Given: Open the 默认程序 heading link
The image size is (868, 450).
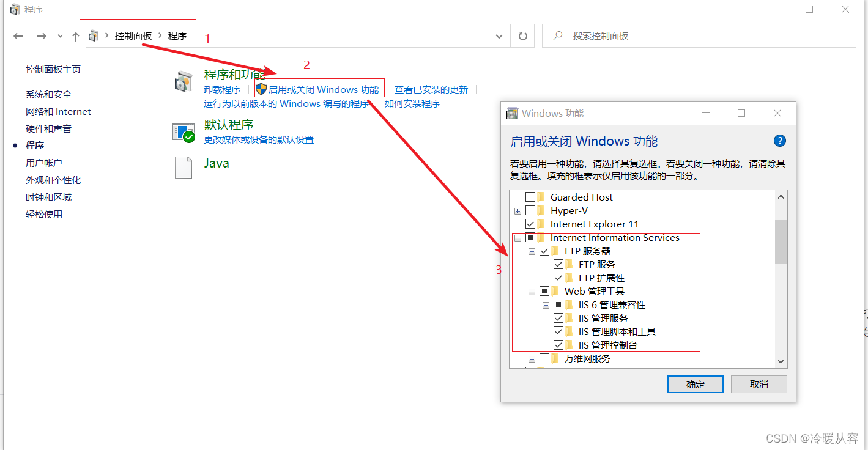Looking at the screenshot, I should pos(228,125).
